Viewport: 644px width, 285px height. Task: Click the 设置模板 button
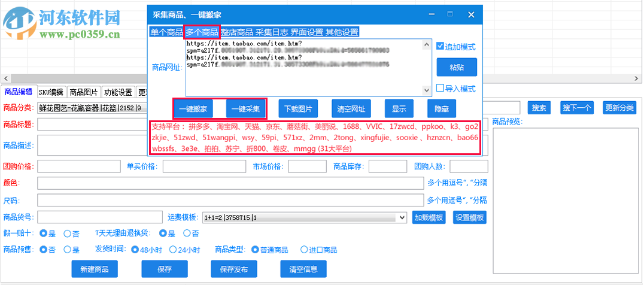pos(470,218)
